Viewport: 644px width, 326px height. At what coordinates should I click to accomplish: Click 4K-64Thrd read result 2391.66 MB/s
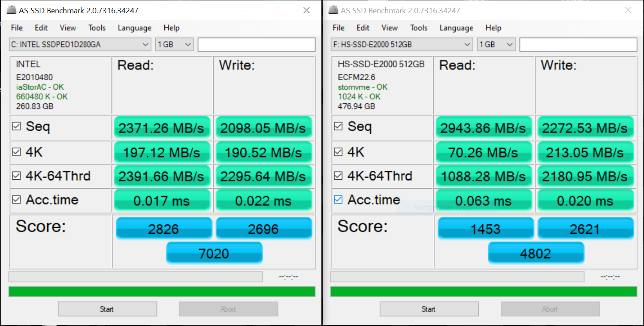162,176
